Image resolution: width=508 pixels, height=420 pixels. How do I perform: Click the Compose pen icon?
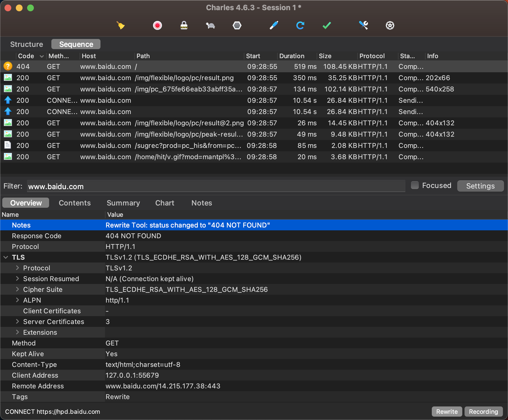[x=274, y=25]
